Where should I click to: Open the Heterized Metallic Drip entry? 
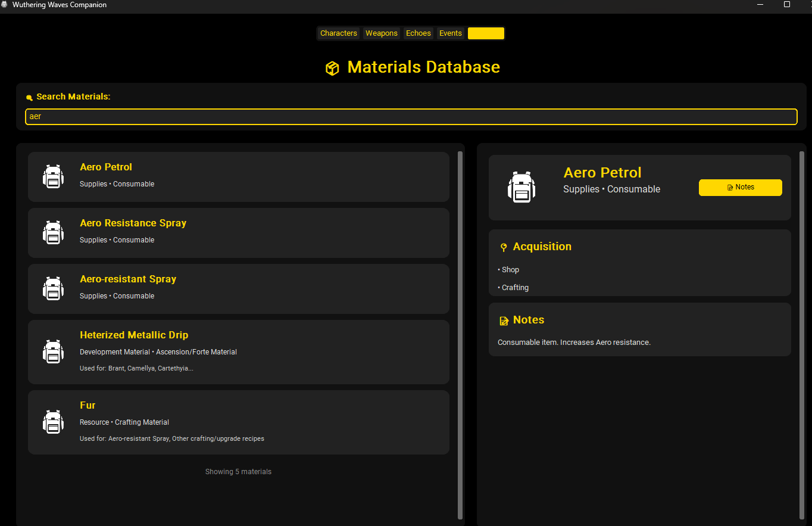click(238, 352)
